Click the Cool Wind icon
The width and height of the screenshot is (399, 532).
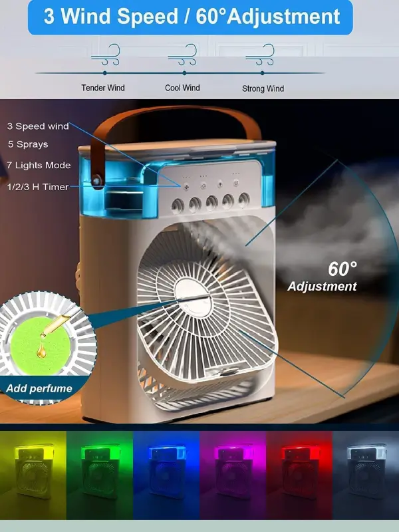tap(182, 55)
